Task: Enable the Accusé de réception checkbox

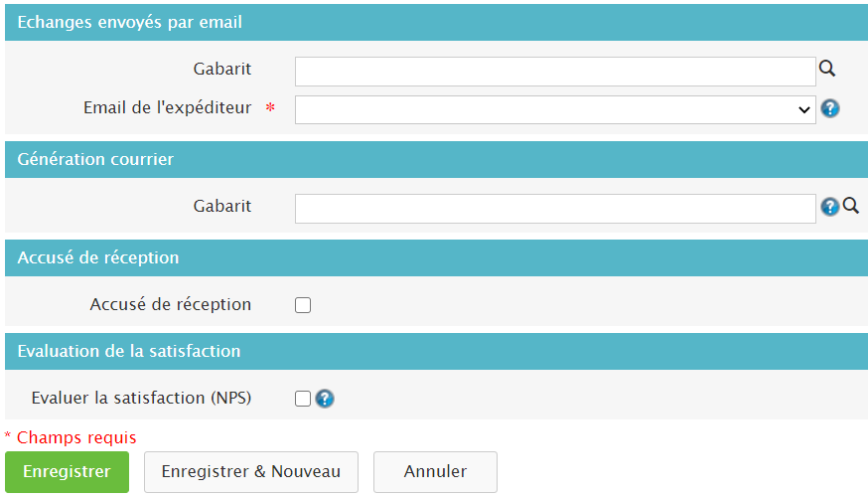Action: pyautogui.click(x=303, y=305)
